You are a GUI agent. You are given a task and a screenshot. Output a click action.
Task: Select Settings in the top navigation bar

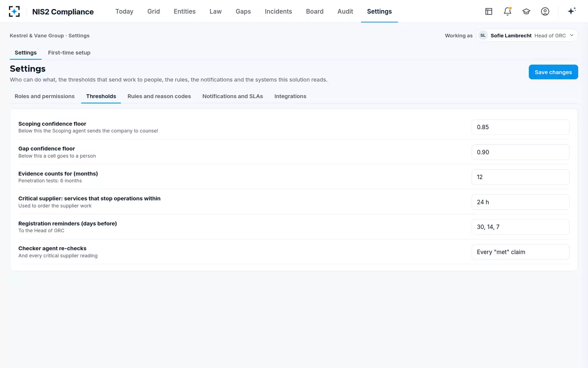pyautogui.click(x=379, y=11)
